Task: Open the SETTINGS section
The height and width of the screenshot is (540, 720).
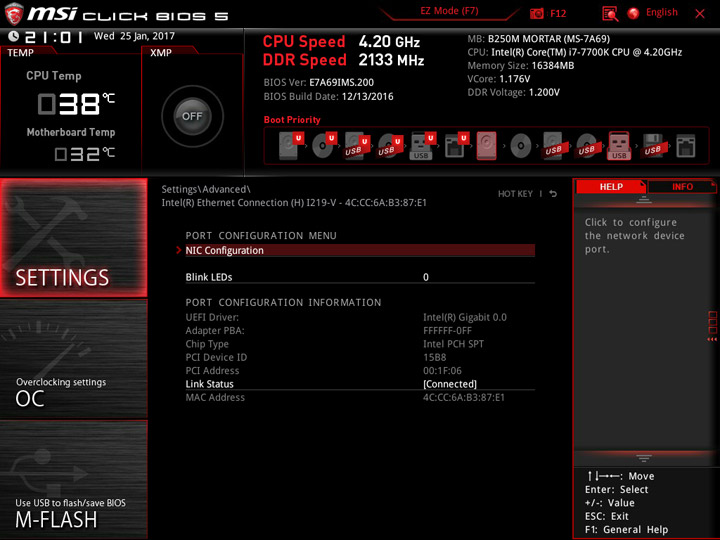Action: point(73,237)
